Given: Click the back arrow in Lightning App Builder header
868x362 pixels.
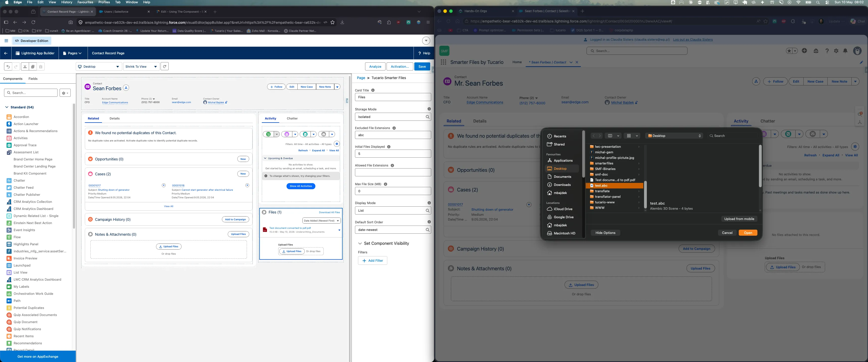Looking at the screenshot, I should pos(6,53).
